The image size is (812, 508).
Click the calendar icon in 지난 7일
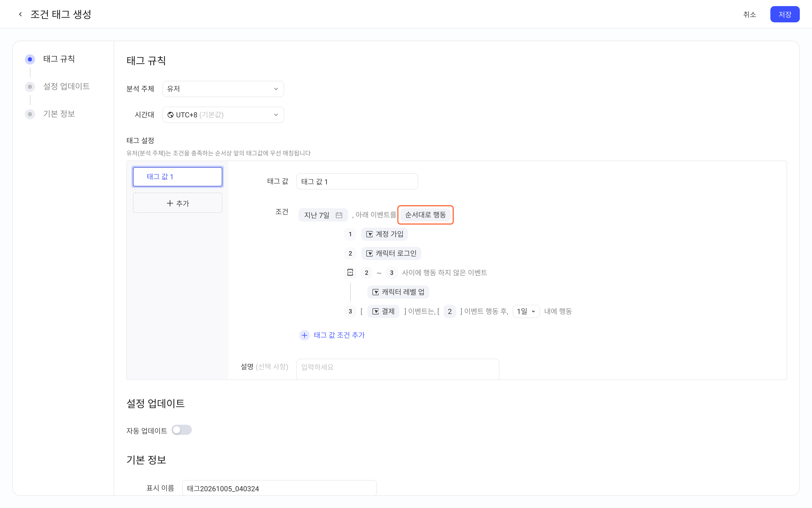[x=339, y=215]
